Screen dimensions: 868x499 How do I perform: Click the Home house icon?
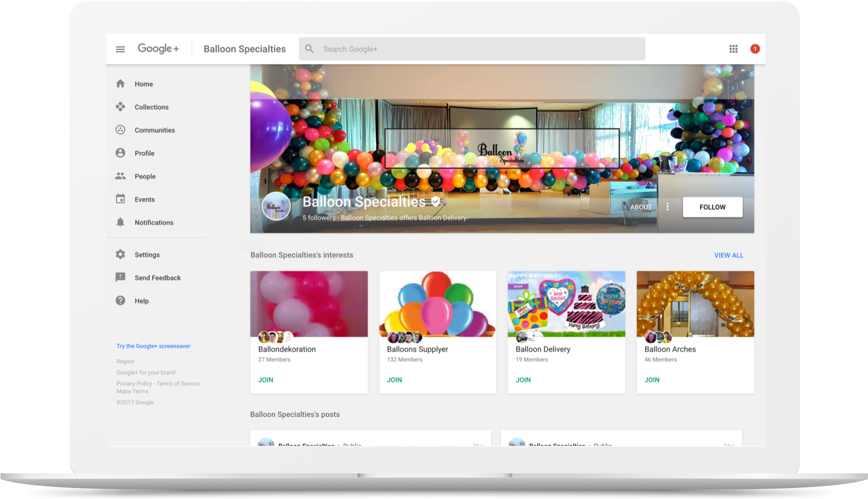click(121, 84)
